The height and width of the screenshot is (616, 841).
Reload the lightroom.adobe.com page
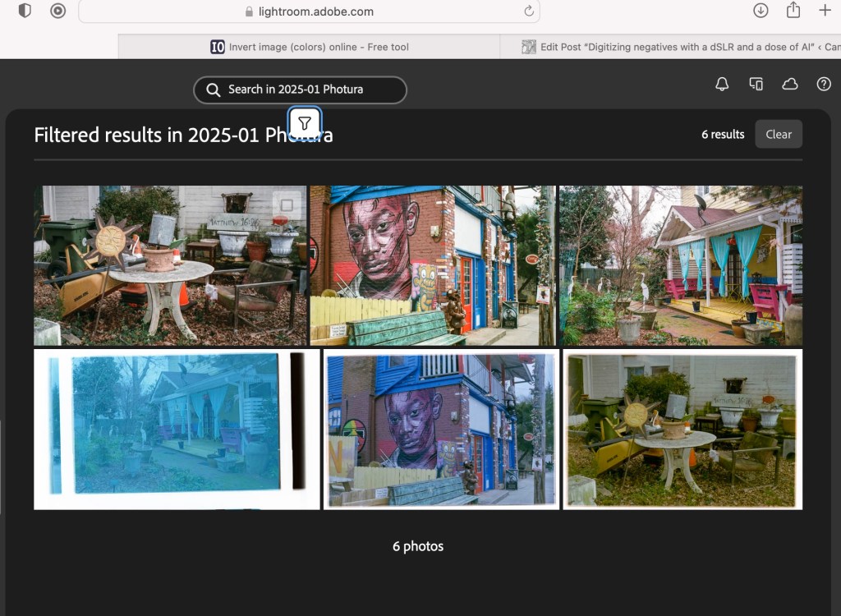coord(529,11)
